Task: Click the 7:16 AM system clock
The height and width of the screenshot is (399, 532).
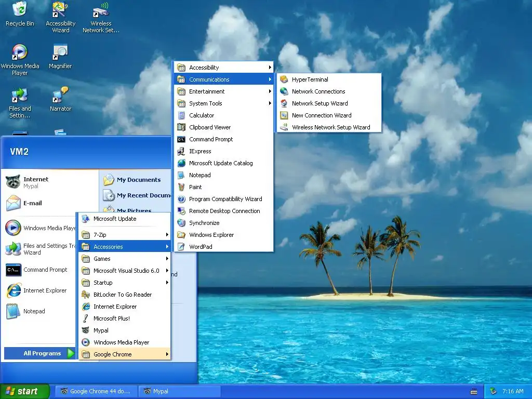Action: (x=513, y=391)
